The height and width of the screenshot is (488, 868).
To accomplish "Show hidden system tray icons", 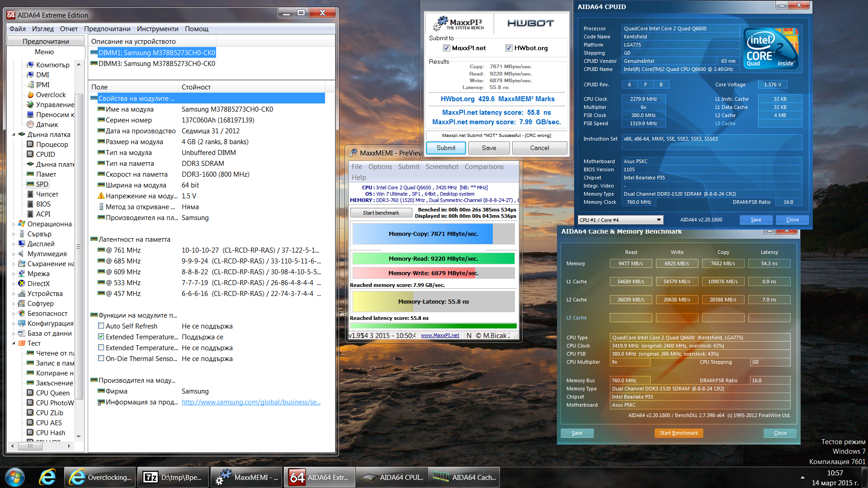I will pos(802,478).
